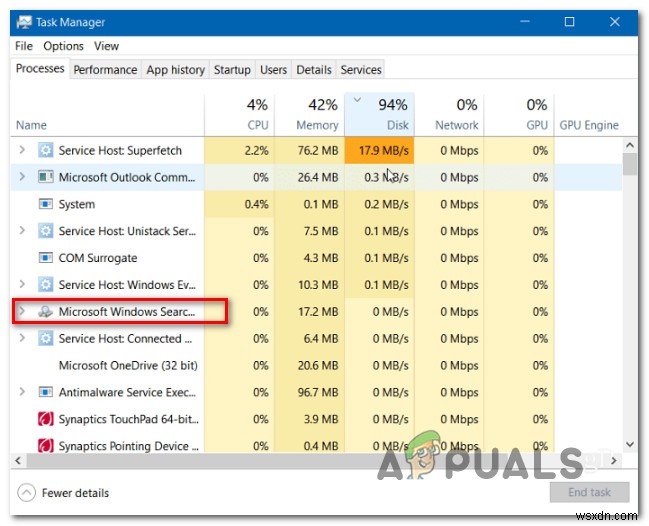Screen dimensions: 649x526
Task: Select the Synaptics TouchPad 64-bit process name
Action: [x=129, y=419]
